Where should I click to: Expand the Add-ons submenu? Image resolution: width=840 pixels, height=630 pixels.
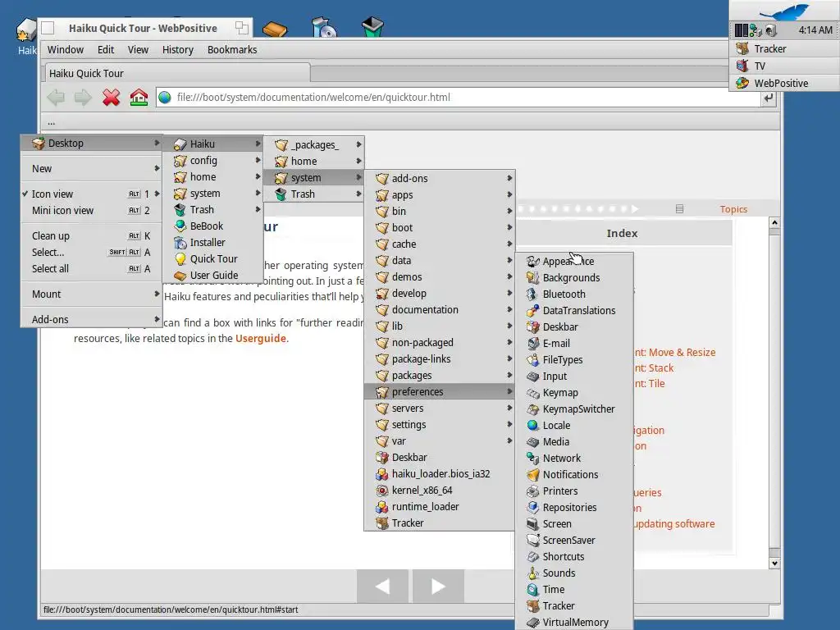pyautogui.click(x=91, y=319)
